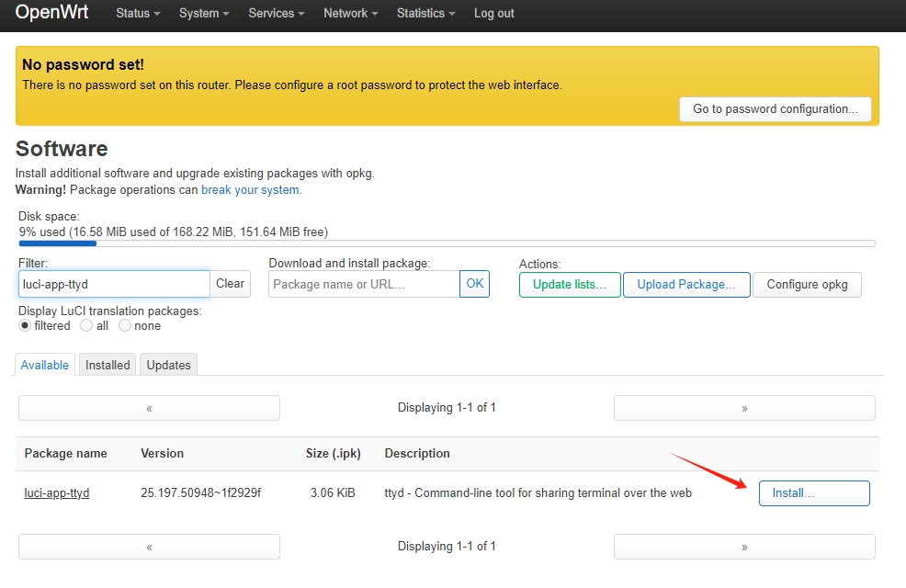Viewport: 906px width, 588px height.
Task: Switch to the Updates tab
Action: [x=168, y=365]
